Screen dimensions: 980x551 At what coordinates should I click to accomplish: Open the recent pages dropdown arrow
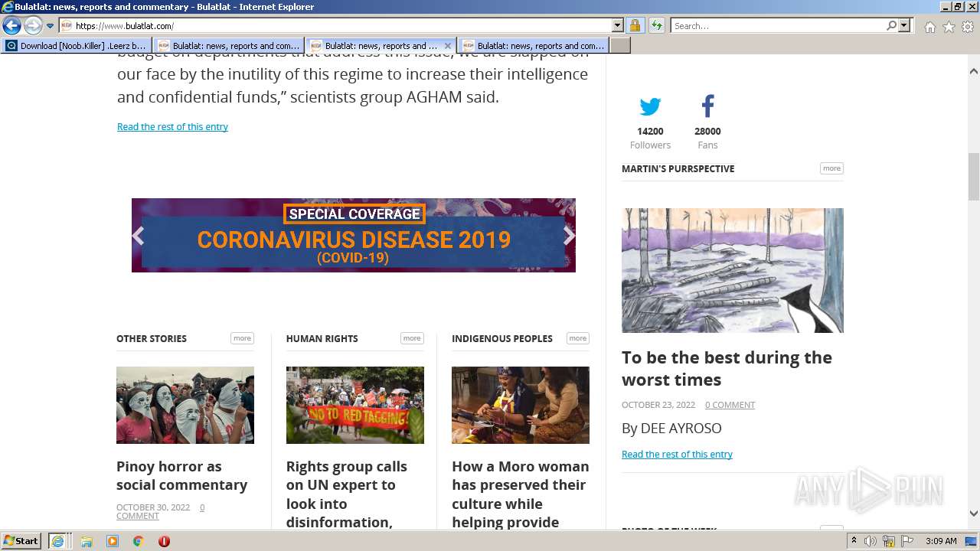tap(51, 26)
